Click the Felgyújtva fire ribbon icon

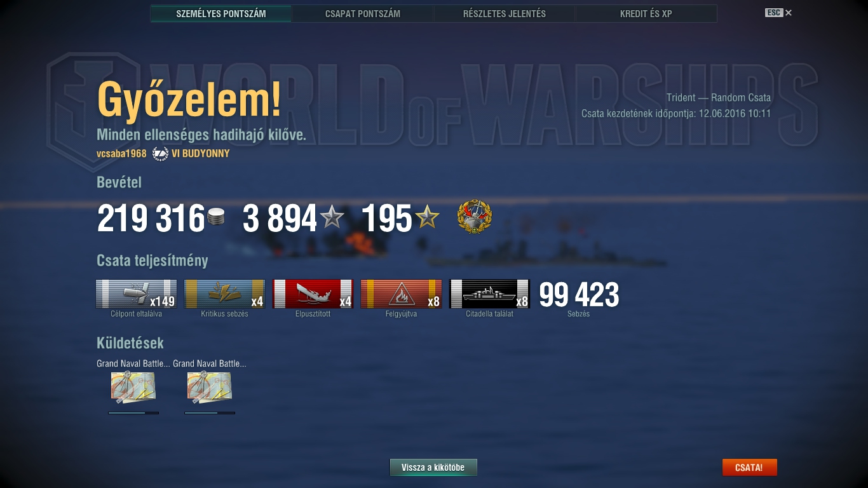(401, 294)
